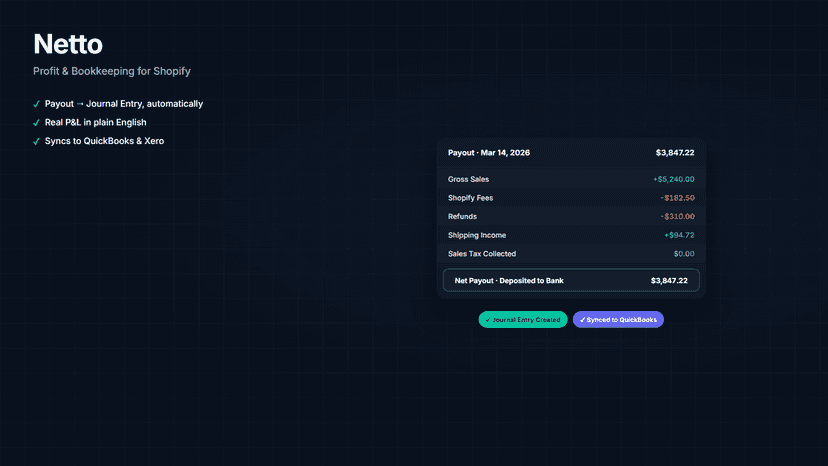Click the +$5,240.00 gross sales value
Screen dimensions: 828x466
pos(674,179)
